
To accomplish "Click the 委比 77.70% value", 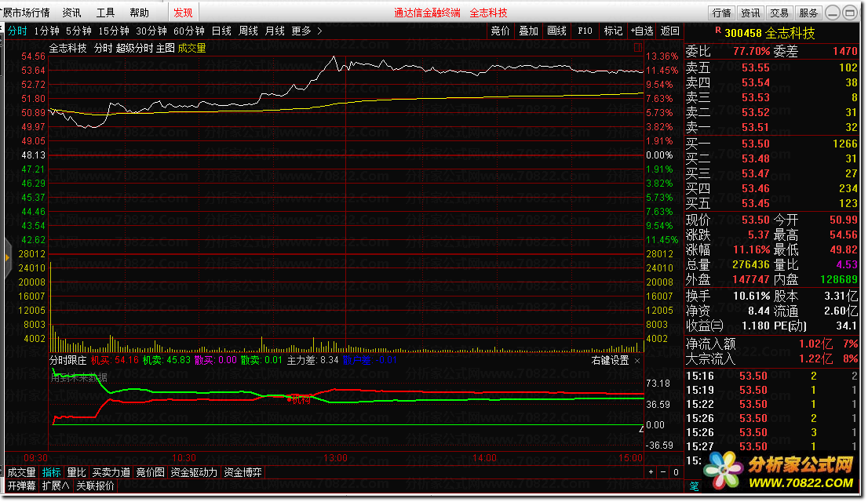I will click(x=751, y=52).
